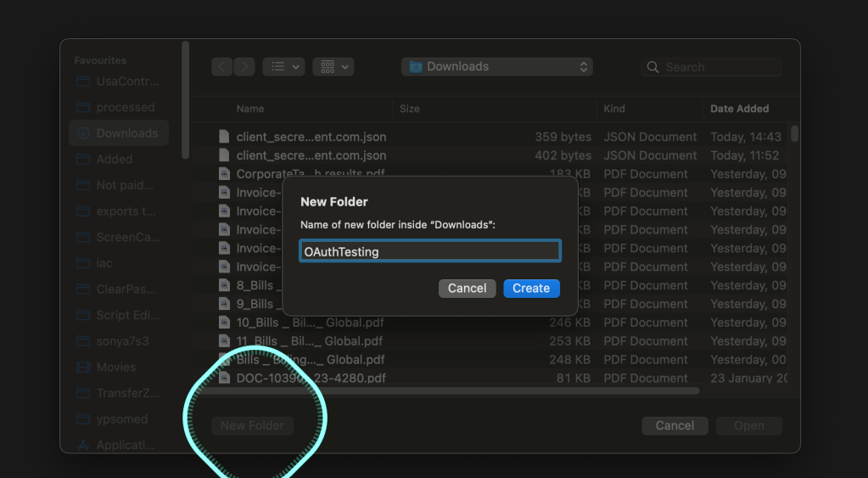Select the ScreenCa... sidebar folder

pyautogui.click(x=119, y=237)
